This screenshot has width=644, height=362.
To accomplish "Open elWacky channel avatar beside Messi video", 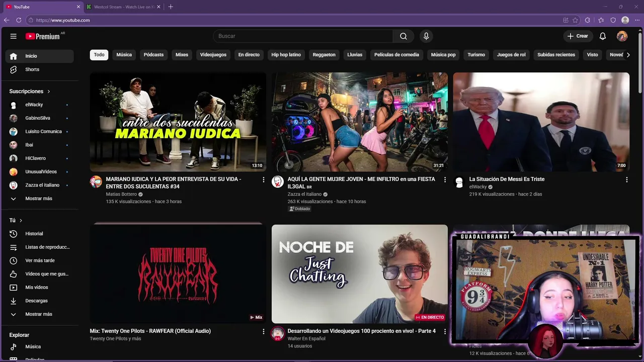I will [x=459, y=182].
